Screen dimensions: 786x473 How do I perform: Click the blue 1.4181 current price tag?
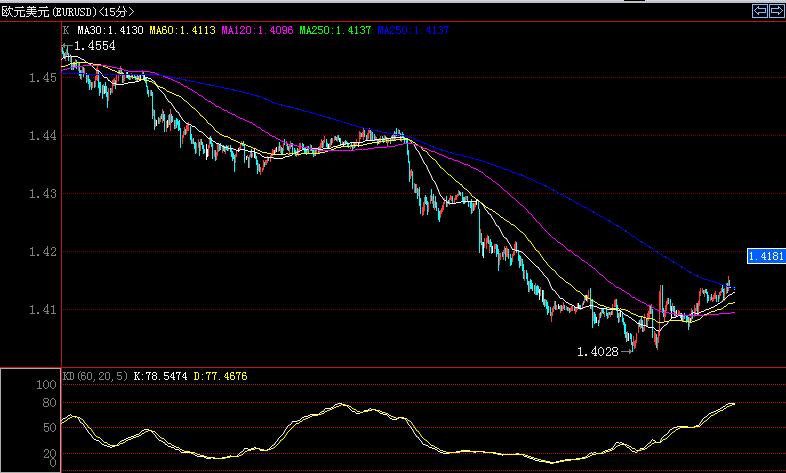point(765,256)
